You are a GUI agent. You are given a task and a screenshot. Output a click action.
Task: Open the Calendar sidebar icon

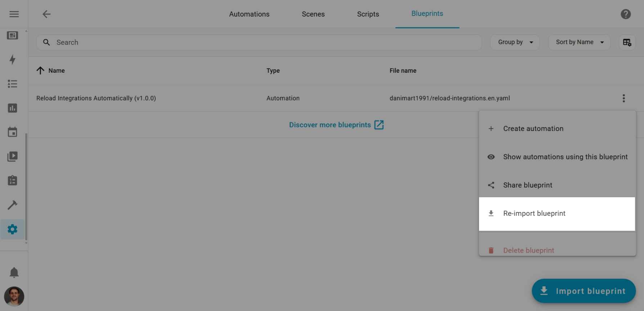pos(13,132)
